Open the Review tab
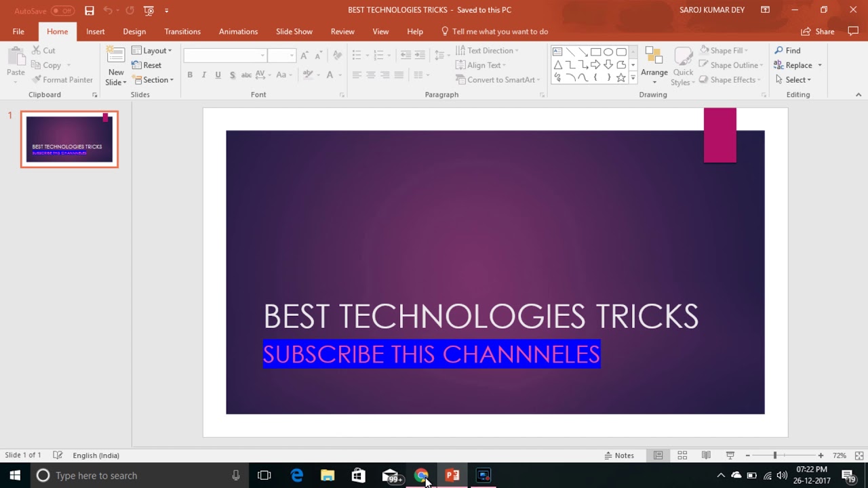The image size is (868, 488). 342,31
